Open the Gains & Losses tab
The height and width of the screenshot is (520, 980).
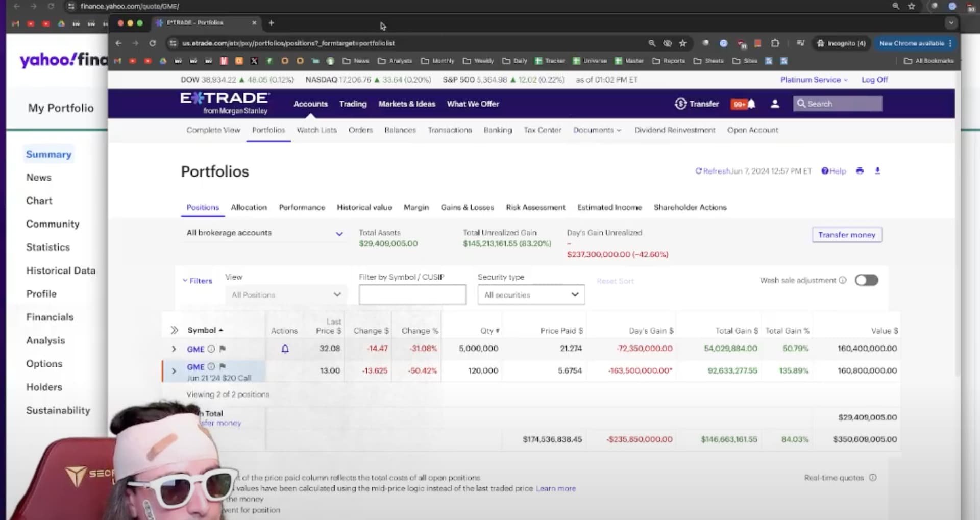(467, 207)
